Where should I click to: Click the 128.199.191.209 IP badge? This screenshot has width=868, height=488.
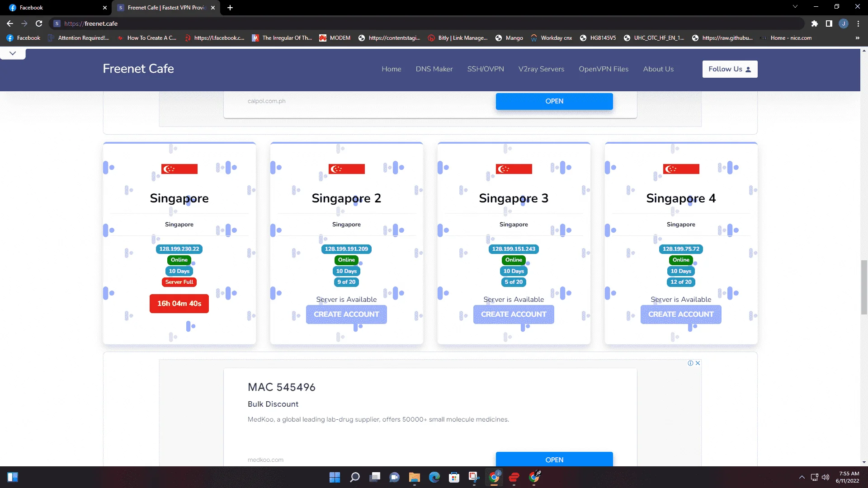pos(346,249)
